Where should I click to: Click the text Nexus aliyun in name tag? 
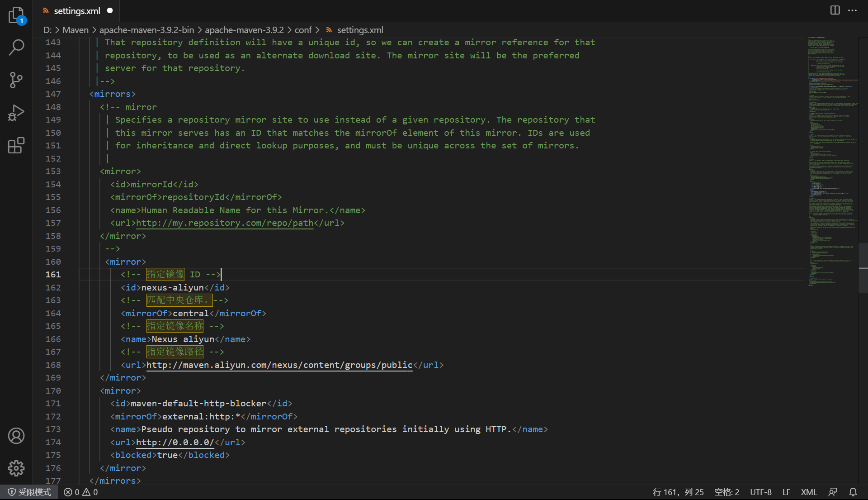click(x=183, y=339)
